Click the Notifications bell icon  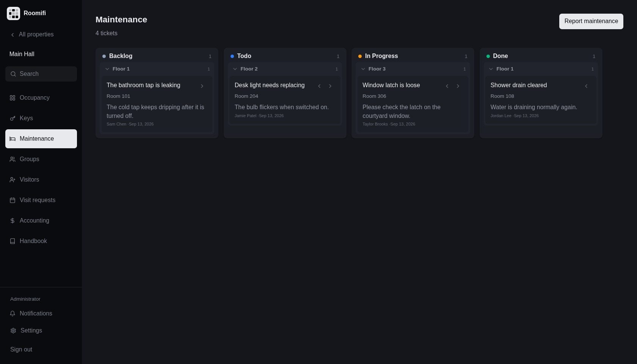(13, 314)
